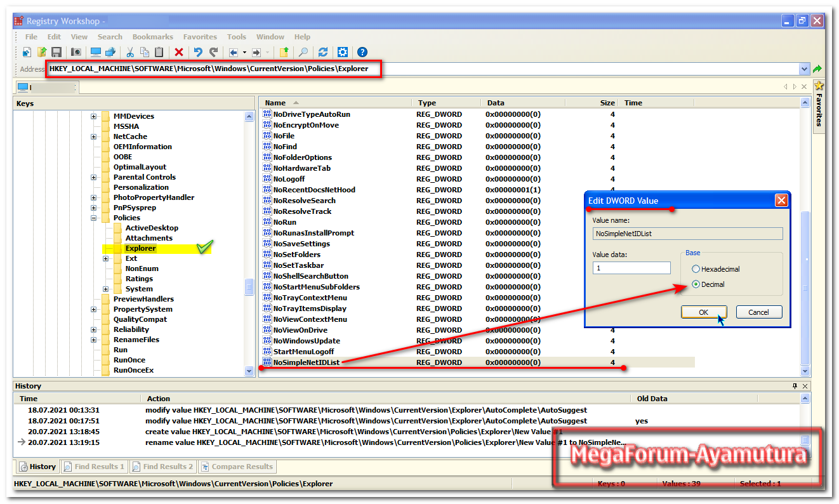Switch to the Find Results 2 tab

coord(162,467)
